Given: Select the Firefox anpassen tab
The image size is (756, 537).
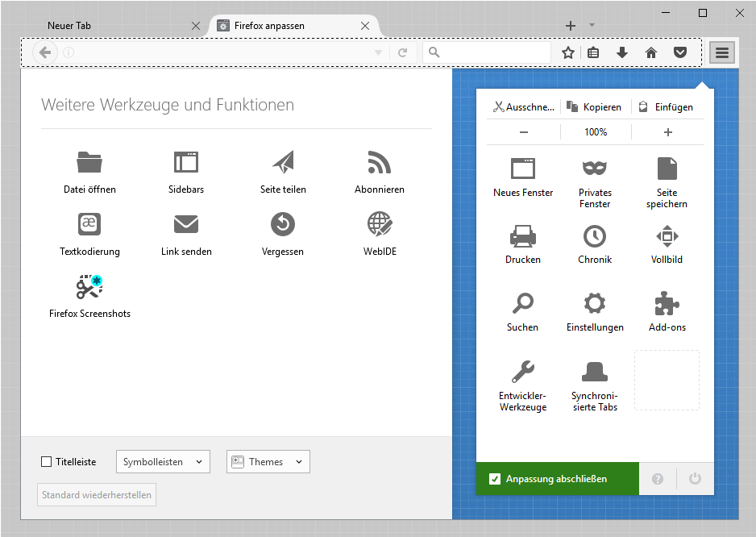Looking at the screenshot, I should pos(286,26).
